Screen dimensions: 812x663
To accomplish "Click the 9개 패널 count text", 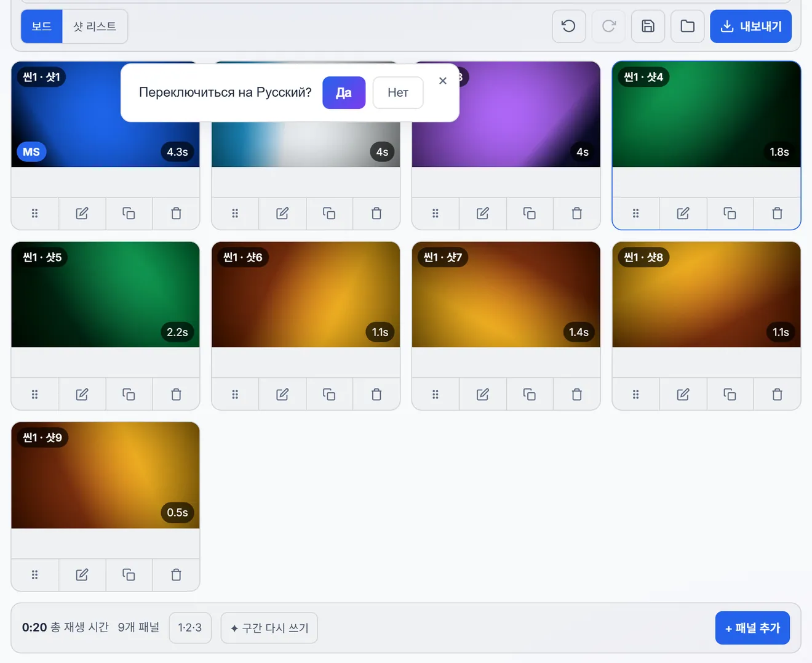I will coord(138,627).
